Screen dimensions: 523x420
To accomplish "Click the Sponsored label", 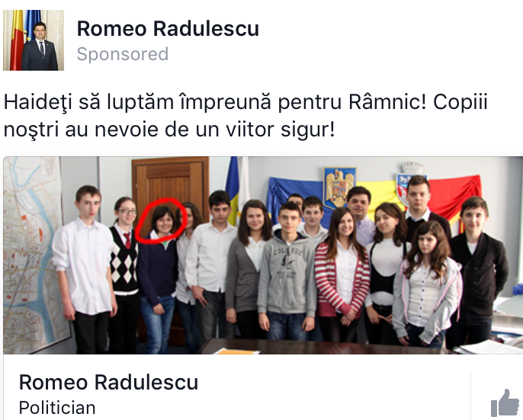I will click(x=123, y=54).
